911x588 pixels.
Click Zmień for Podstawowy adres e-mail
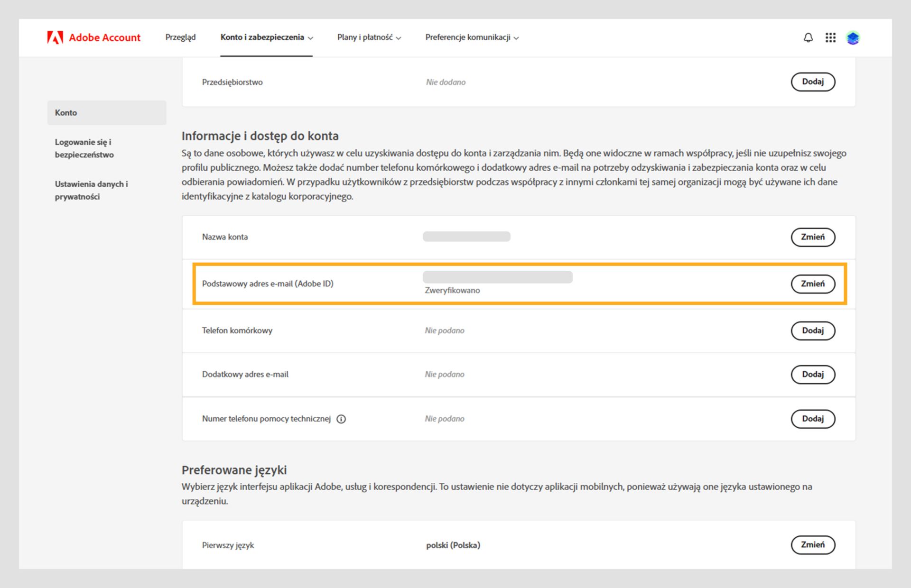(x=813, y=284)
